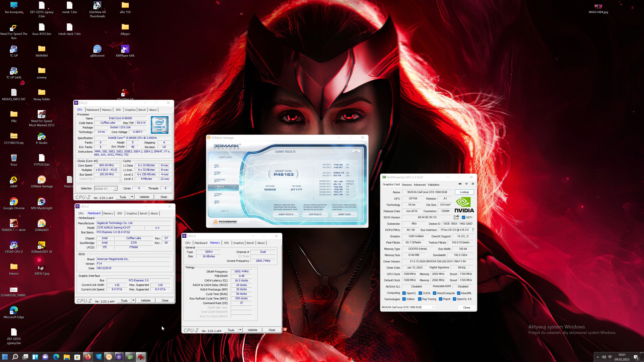Open SPD tab in CPU-Z Memory window
This screenshot has width=644, height=362.
(x=226, y=243)
